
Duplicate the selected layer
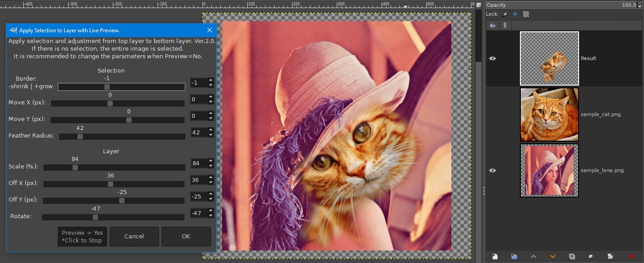(572, 256)
